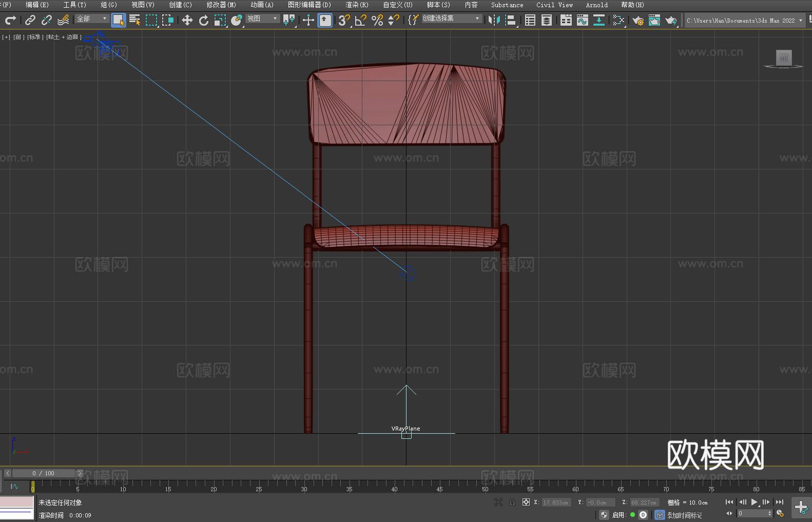Click the [粘土 + 边面] display label
Screen dimensions: 812x522
64,37
